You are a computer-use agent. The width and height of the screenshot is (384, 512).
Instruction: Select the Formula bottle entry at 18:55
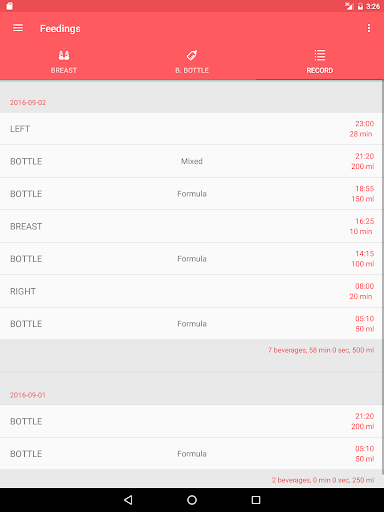point(191,194)
